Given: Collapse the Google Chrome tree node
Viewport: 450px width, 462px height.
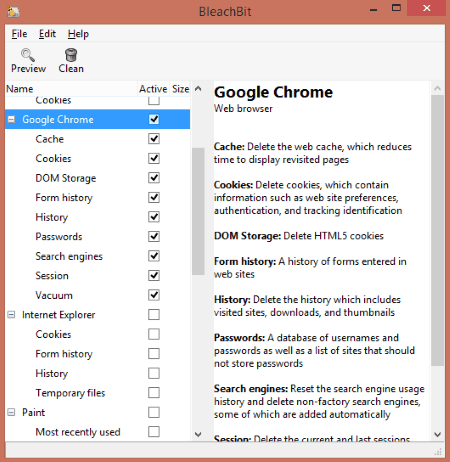Looking at the screenshot, I should [x=11, y=119].
